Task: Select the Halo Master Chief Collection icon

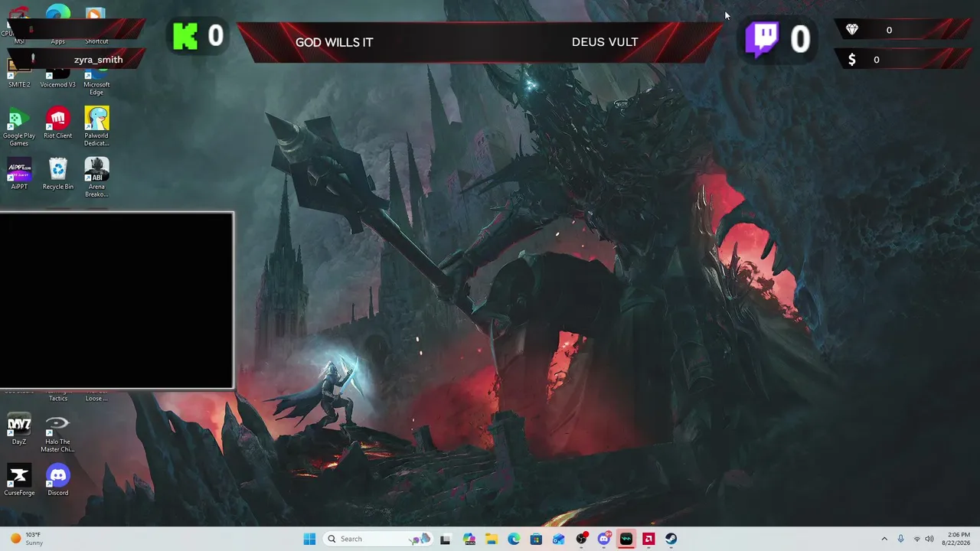Action: coord(57,433)
